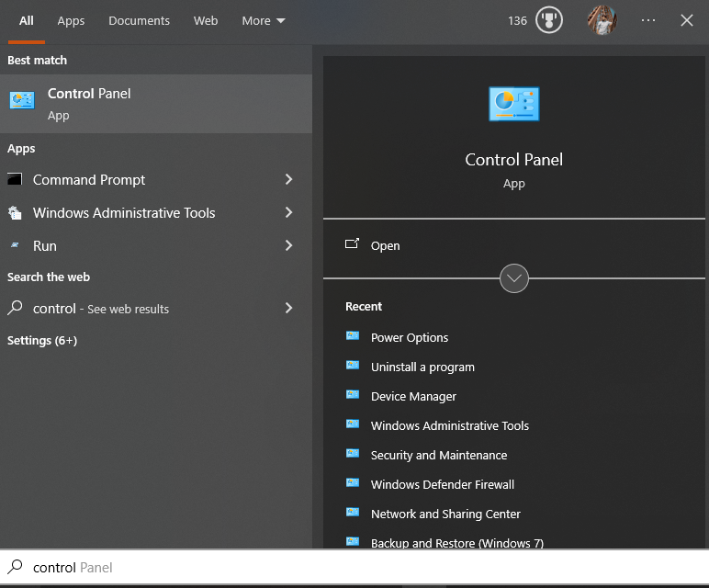Image resolution: width=709 pixels, height=588 pixels.
Task: Click the search input field containing control
Action: coord(354,567)
